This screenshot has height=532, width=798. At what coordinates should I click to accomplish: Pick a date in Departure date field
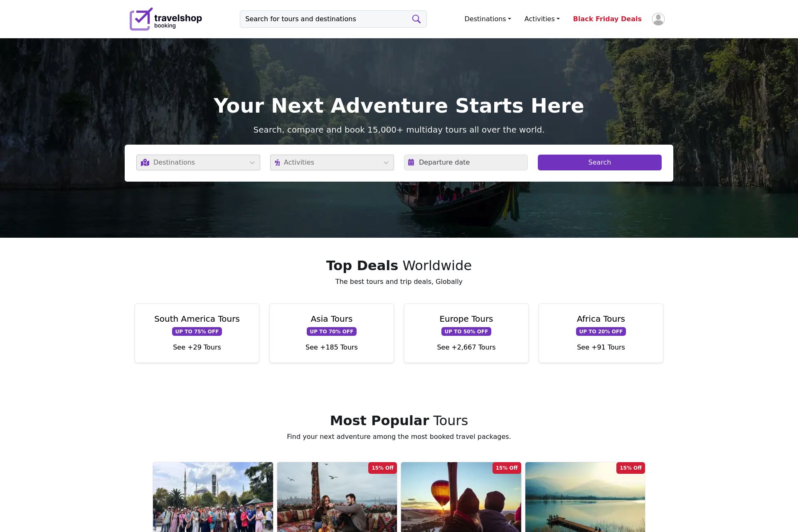click(x=466, y=163)
